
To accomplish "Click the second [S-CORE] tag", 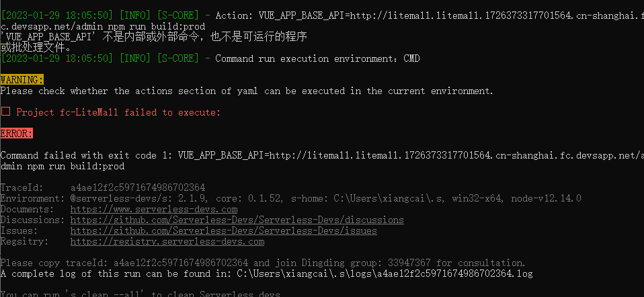I will pos(178,58).
